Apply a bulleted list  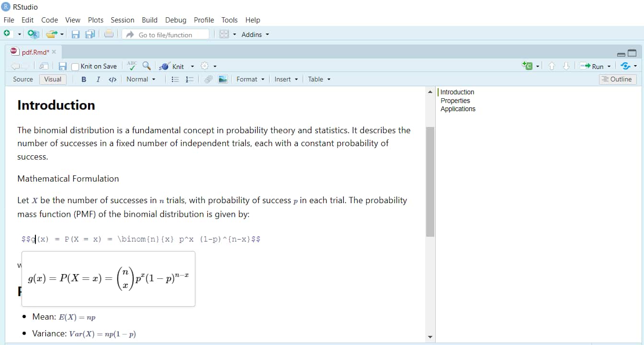point(176,79)
